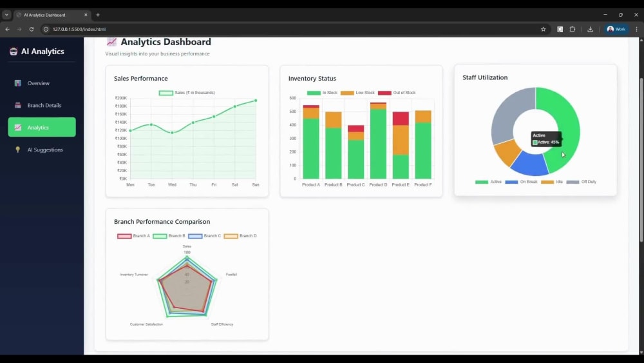Go back using browser back arrow
The width and height of the screenshot is (644, 363).
[7, 29]
